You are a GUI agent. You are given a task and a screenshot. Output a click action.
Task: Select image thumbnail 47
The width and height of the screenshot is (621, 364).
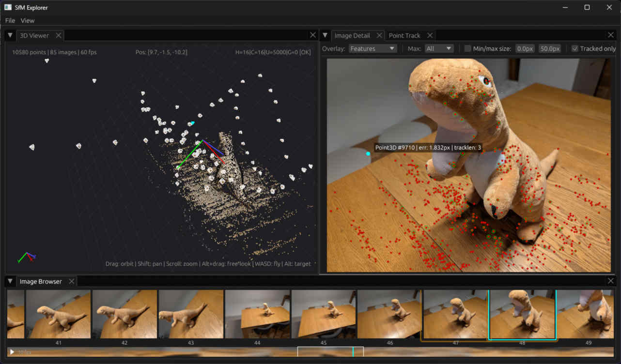pyautogui.click(x=456, y=314)
